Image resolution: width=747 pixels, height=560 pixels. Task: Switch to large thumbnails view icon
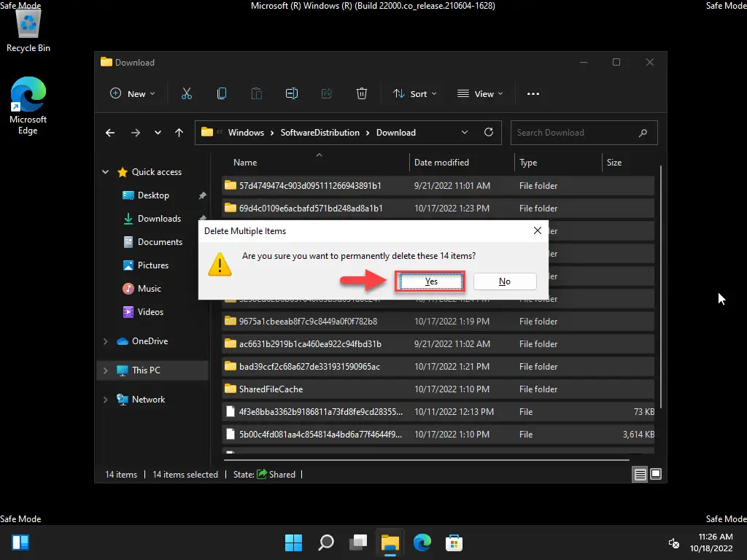click(x=656, y=474)
